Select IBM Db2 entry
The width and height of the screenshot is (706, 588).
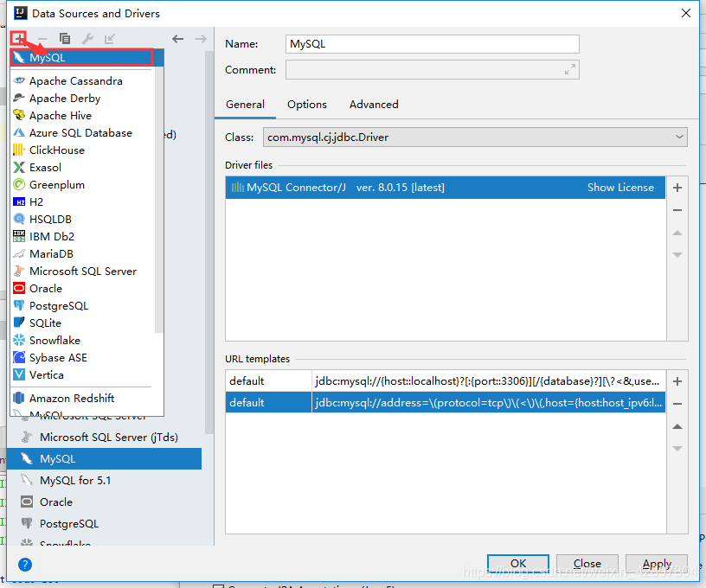82,237
